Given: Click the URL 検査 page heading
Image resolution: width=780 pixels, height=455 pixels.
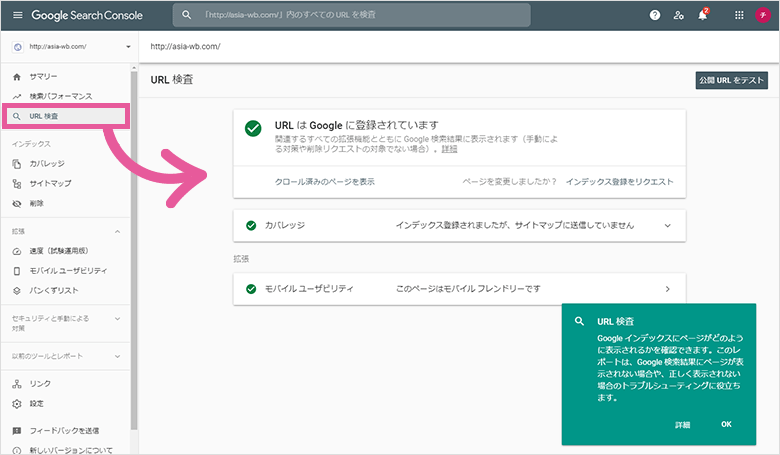Looking at the screenshot, I should point(172,80).
